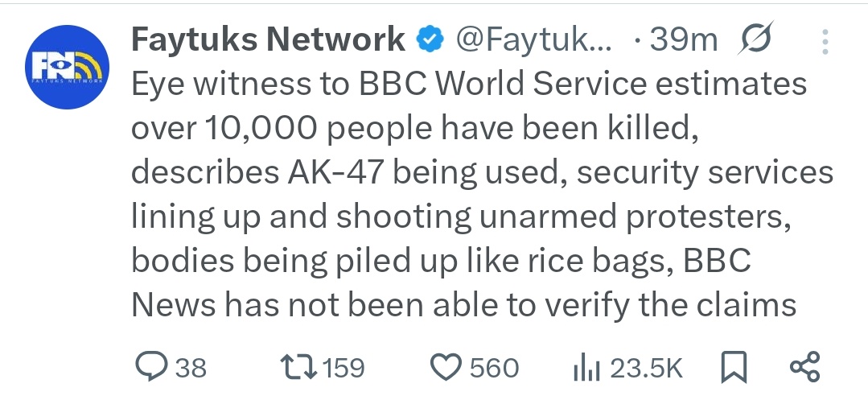Open the view analytics bar chart icon
This screenshot has width=868, height=396.
click(x=586, y=369)
